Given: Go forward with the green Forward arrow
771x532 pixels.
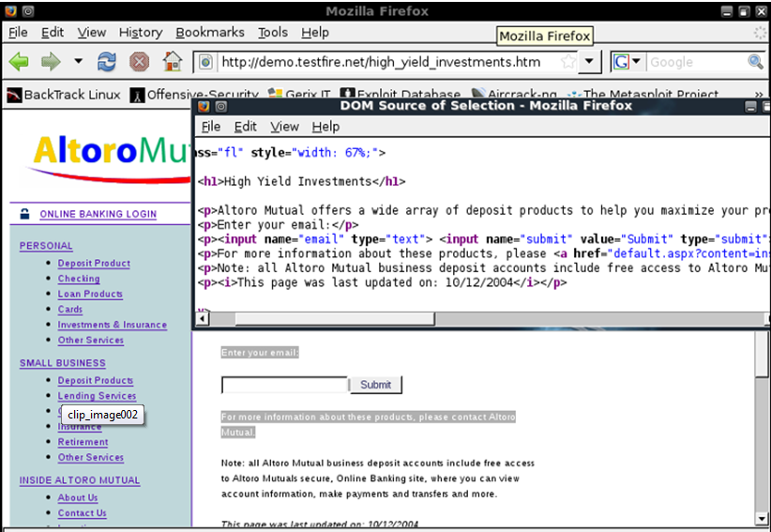Looking at the screenshot, I should click(x=51, y=62).
